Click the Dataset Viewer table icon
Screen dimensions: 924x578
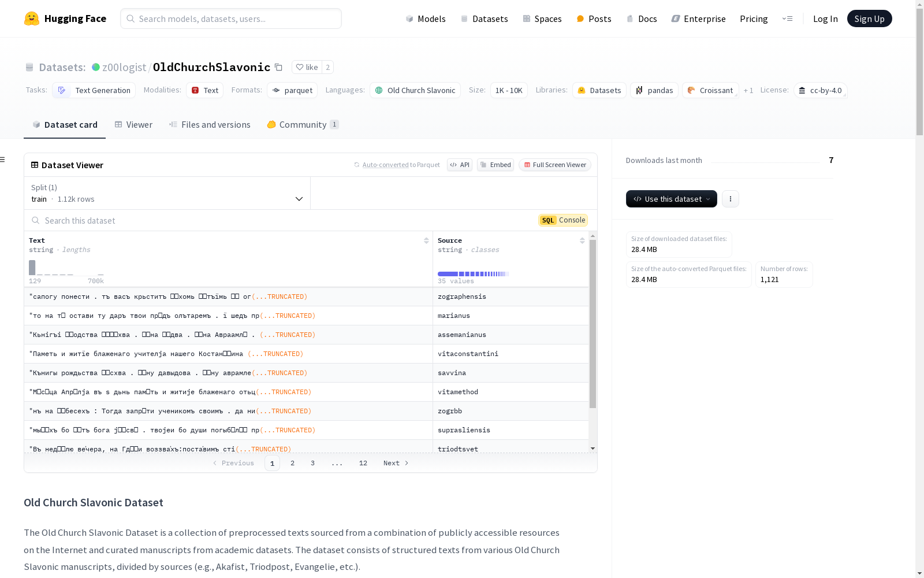(35, 165)
